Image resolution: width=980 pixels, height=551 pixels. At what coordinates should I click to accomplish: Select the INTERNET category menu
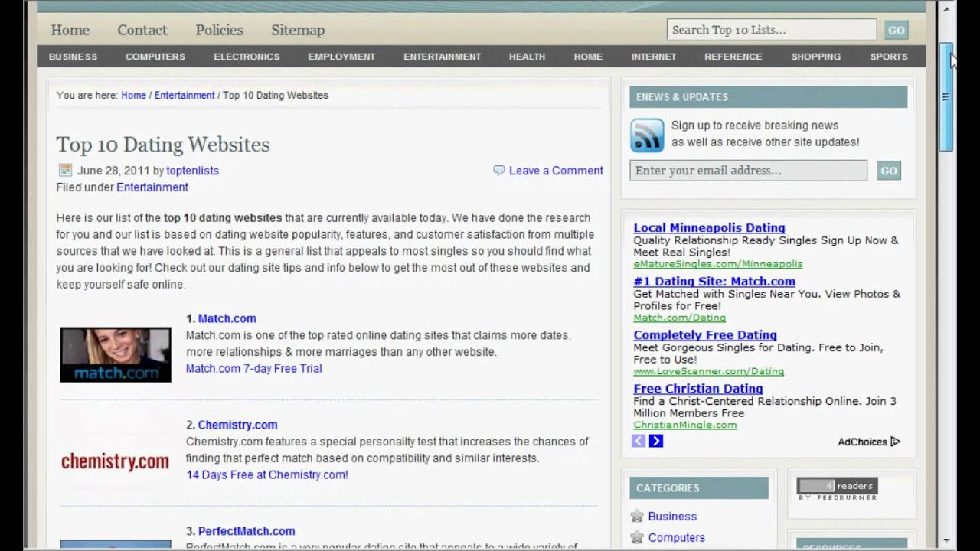click(653, 57)
